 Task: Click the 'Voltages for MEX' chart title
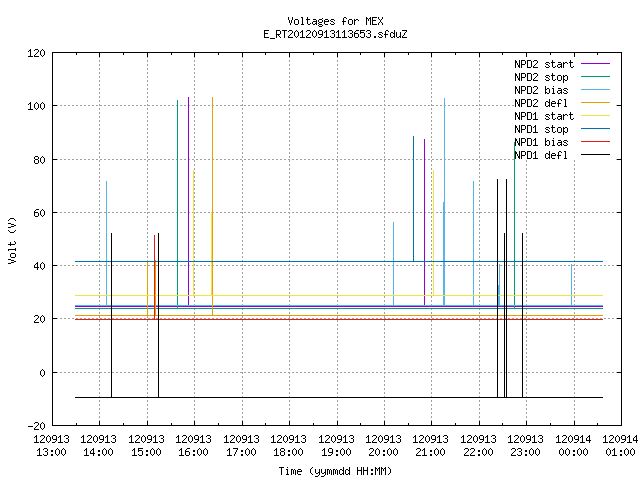click(335, 21)
